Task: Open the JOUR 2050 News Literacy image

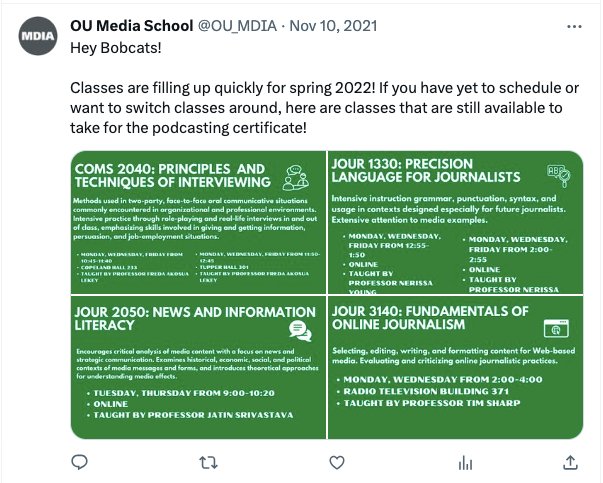Action: (x=198, y=367)
